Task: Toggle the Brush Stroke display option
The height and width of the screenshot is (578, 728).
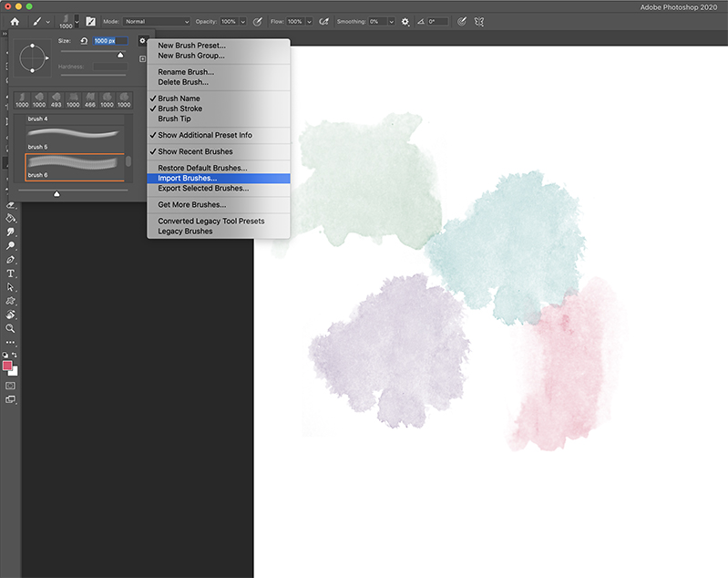Action: (x=180, y=108)
